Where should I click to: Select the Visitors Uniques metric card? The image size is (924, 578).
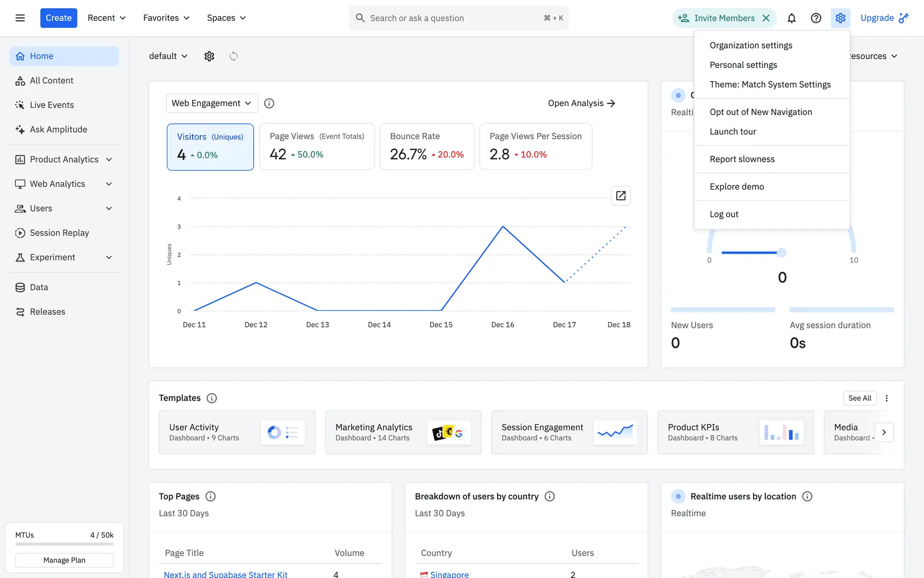tap(210, 146)
